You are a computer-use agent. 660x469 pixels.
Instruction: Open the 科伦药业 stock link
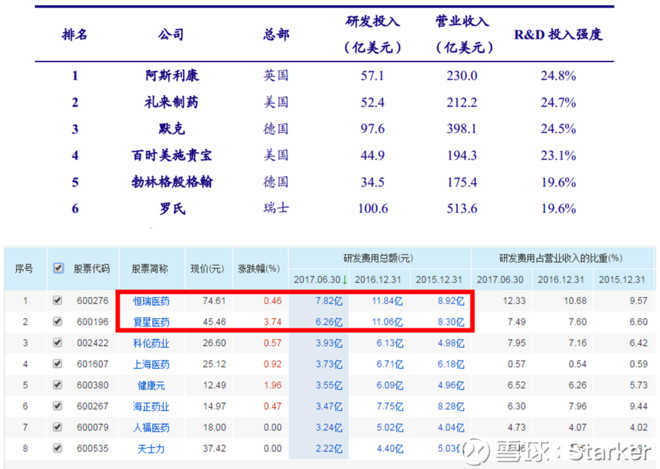point(151,343)
